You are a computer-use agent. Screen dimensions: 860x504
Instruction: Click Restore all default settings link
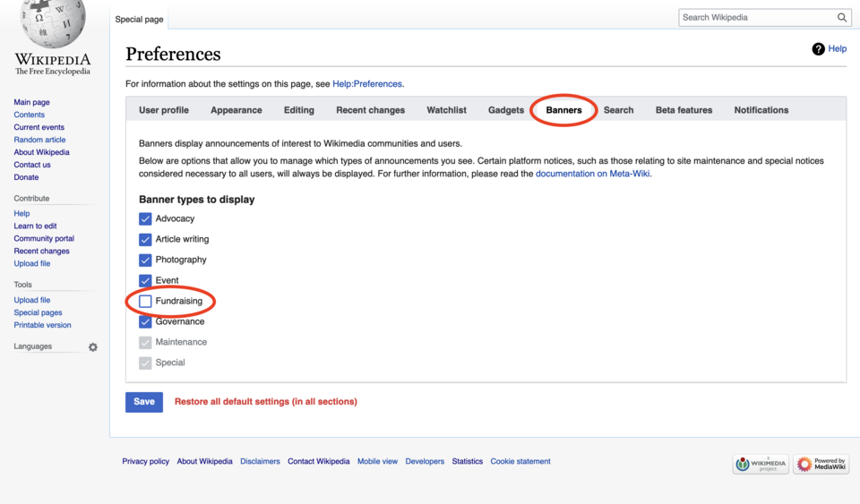265,402
